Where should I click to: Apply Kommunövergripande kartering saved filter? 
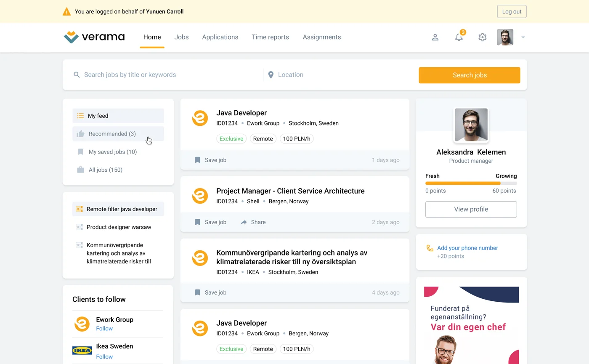(x=118, y=253)
